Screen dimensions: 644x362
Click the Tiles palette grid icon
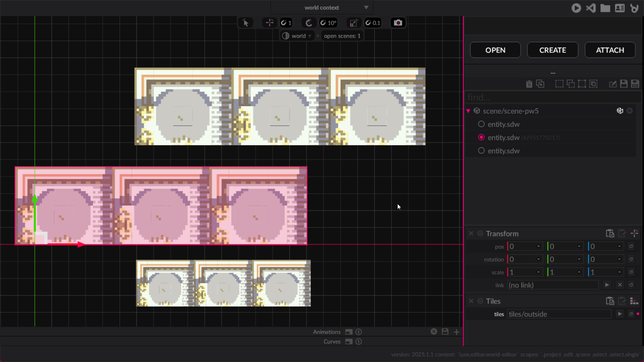tap(634, 301)
